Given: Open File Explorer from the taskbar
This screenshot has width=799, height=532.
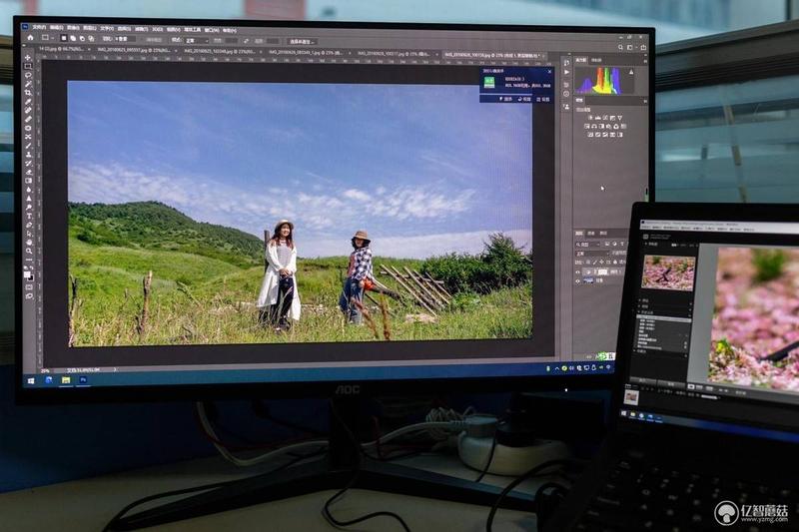Looking at the screenshot, I should (66, 380).
